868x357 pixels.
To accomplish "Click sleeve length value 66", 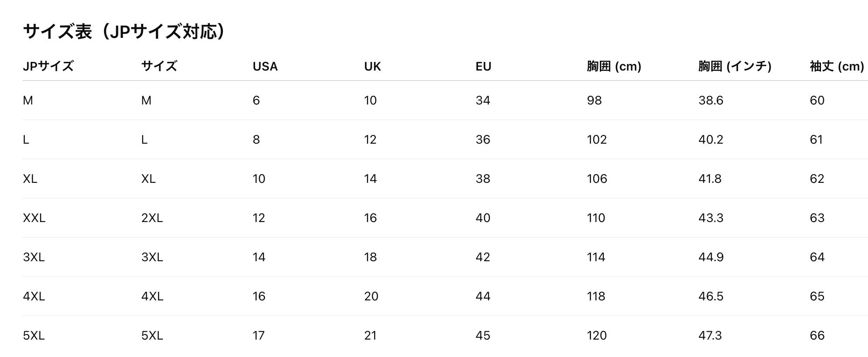I will click(x=817, y=336).
